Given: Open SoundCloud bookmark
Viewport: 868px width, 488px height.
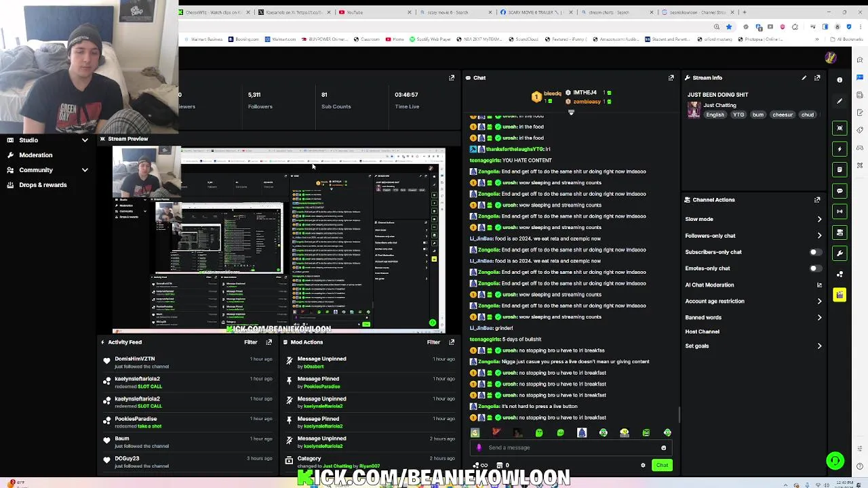Looking at the screenshot, I should pos(524,39).
